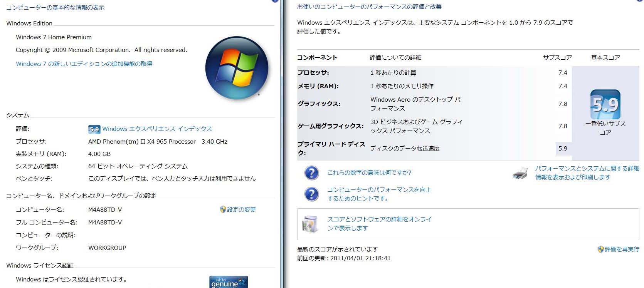Image resolution: width=644 pixels, height=288 pixels.
Task: Click the help icon beside コンピューターのパフォーマンスを向上
Action: click(x=311, y=194)
